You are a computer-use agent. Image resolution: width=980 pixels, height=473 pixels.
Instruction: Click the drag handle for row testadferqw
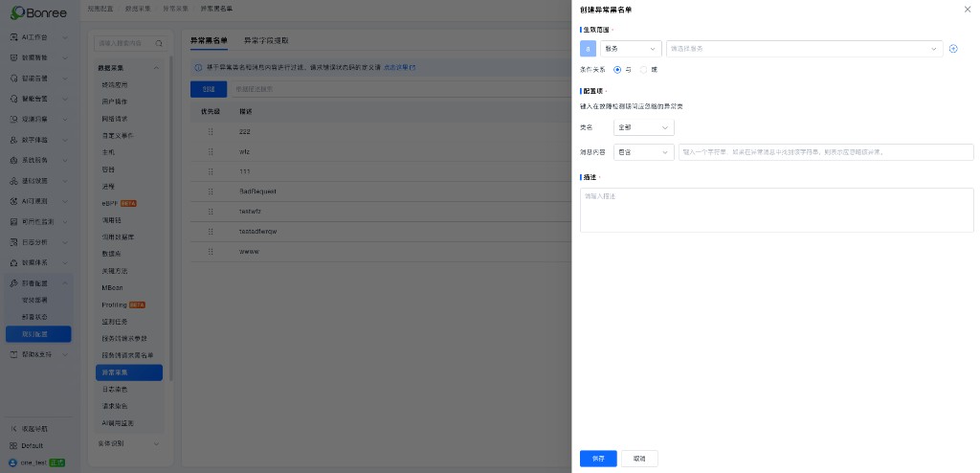coord(211,232)
